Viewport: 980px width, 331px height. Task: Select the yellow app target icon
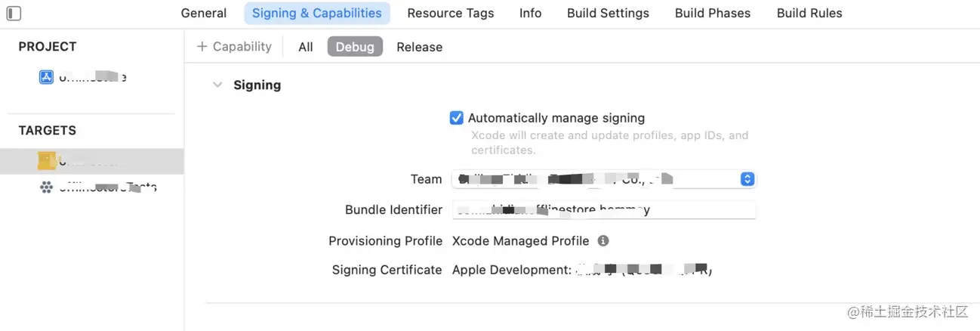click(46, 161)
